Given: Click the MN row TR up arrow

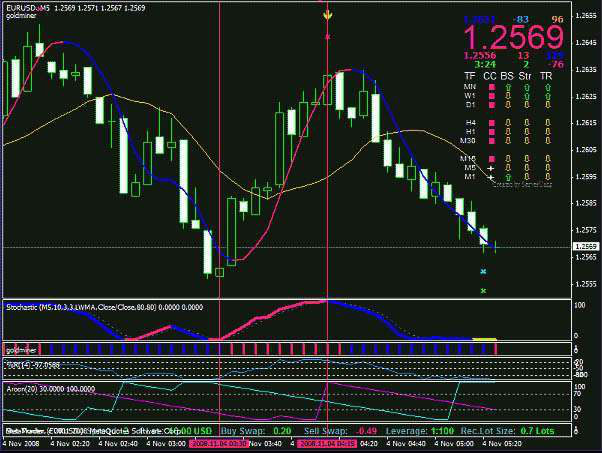Looking at the screenshot, I should (548, 88).
